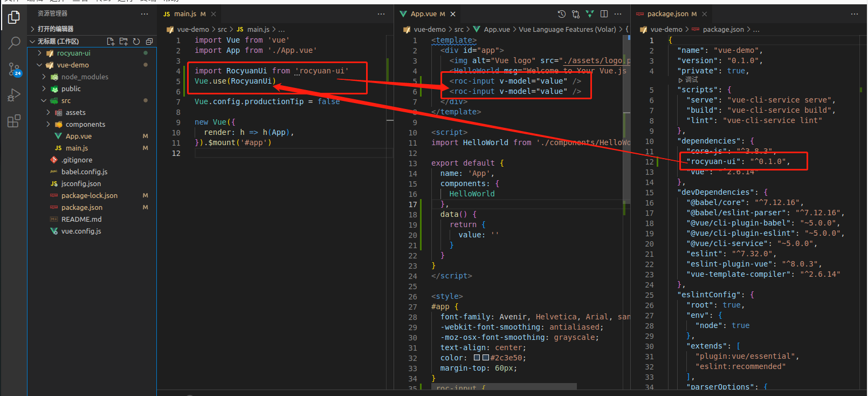
Task: Open Source Control view with 24 badge
Action: pyautogui.click(x=14, y=69)
